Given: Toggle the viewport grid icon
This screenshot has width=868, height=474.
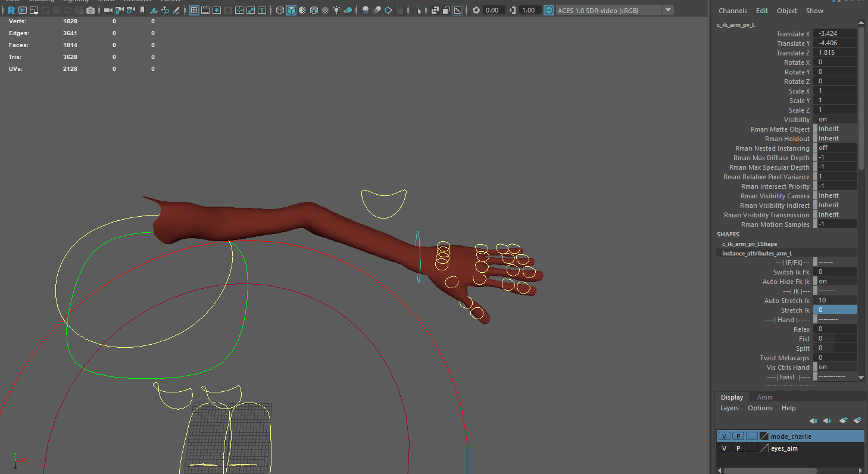Looking at the screenshot, I should tap(194, 10).
